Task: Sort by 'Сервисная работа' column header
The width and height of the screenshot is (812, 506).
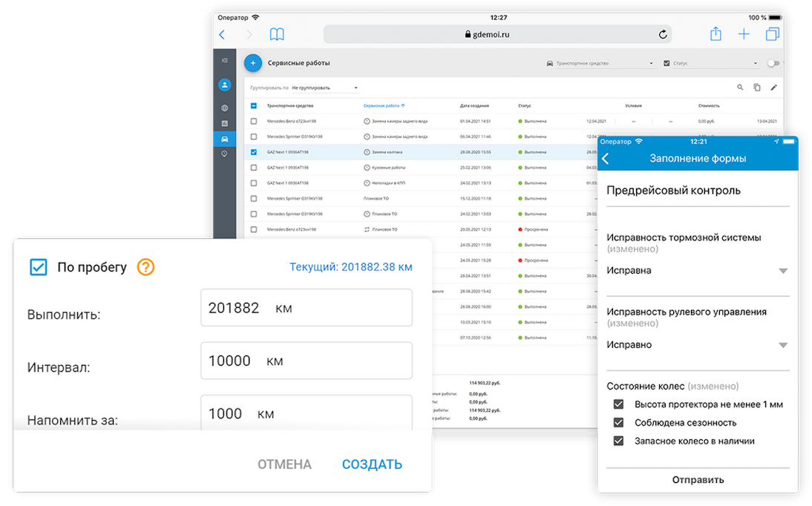Action: point(384,106)
